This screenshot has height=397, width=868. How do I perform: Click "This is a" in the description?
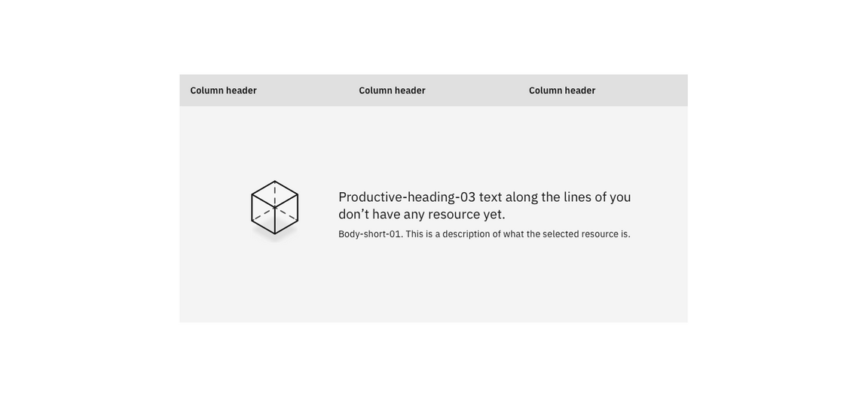coord(423,234)
